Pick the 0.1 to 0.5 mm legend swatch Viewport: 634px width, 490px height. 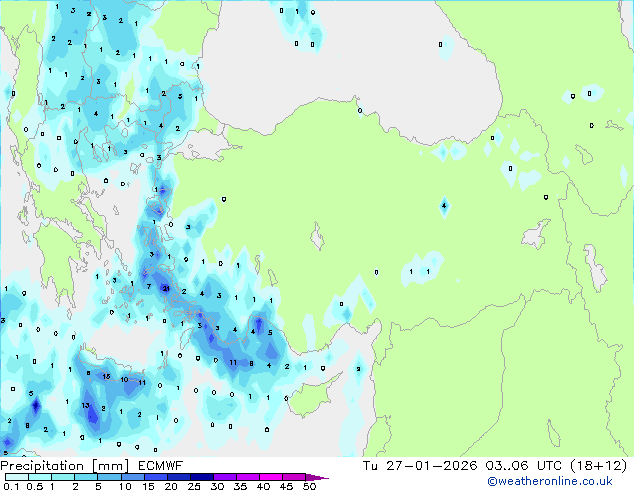click(17, 477)
